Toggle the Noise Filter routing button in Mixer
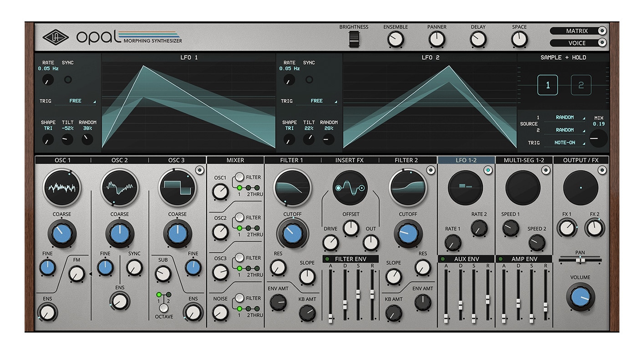Viewport: 644px width, 354px height. tap(239, 298)
